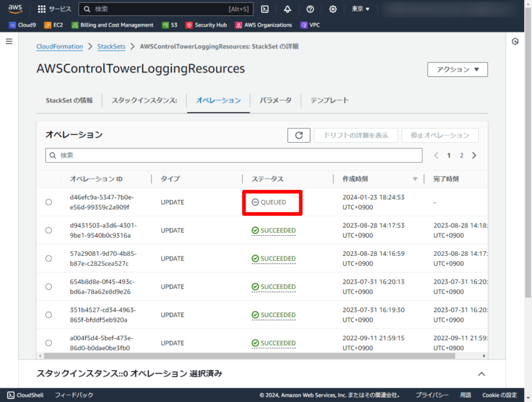
Task: Open EC2 favorite shortcut
Action: click(x=54, y=25)
